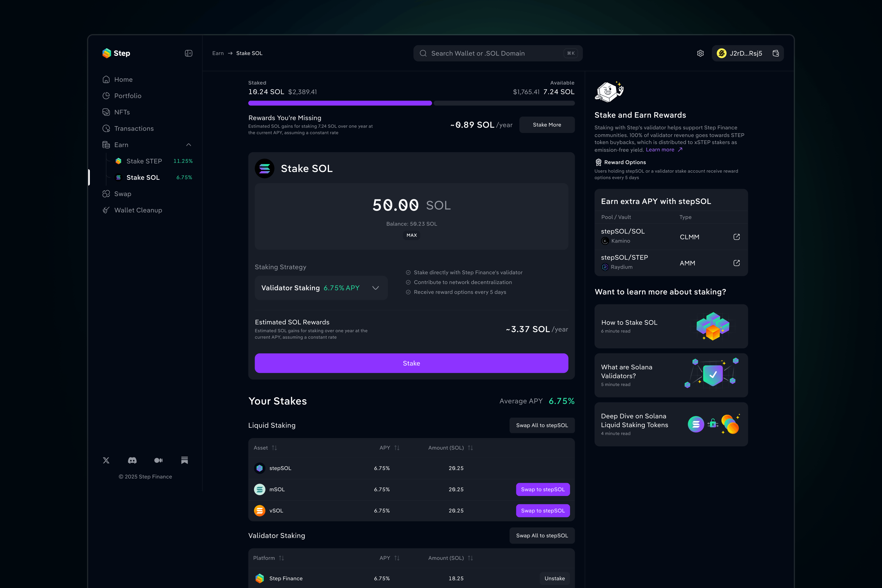The height and width of the screenshot is (588, 882).
Task: Open Deep Dive on Liquid Staking Tokens card
Action: pyautogui.click(x=671, y=424)
